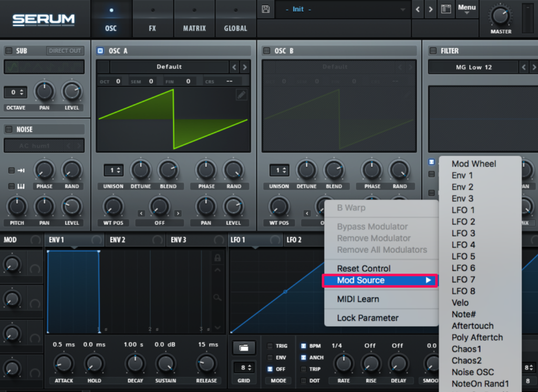Save the preset with the floppy disk icon

(265, 9)
